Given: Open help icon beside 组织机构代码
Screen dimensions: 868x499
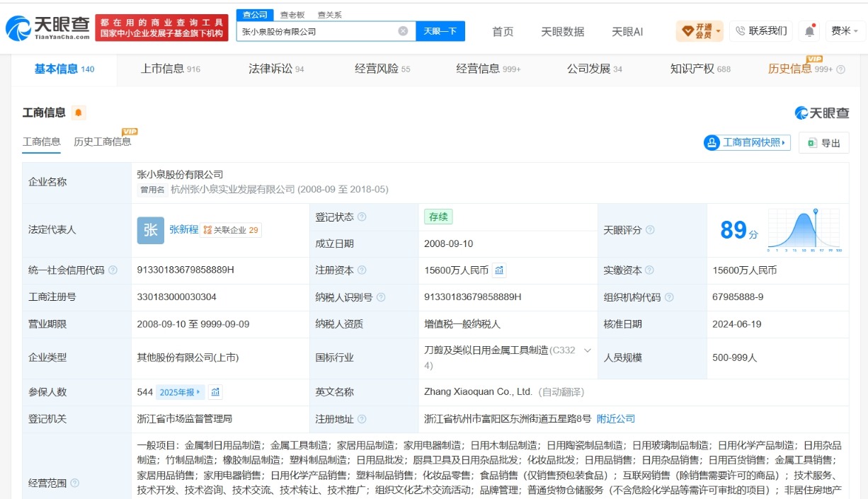Looking at the screenshot, I should (669, 297).
